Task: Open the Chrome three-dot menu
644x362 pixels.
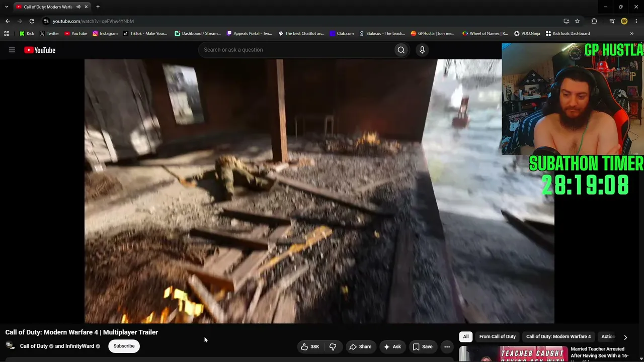Action: 636,21
